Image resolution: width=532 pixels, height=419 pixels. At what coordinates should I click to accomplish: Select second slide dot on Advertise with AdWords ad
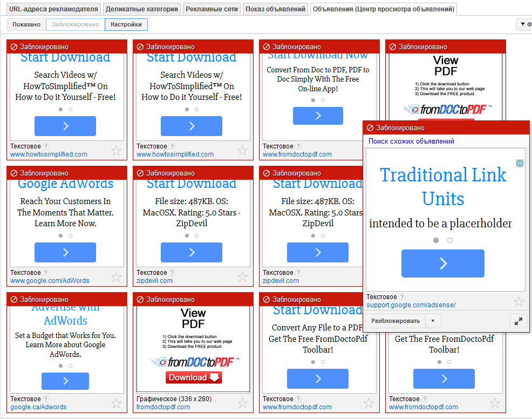pos(70,366)
